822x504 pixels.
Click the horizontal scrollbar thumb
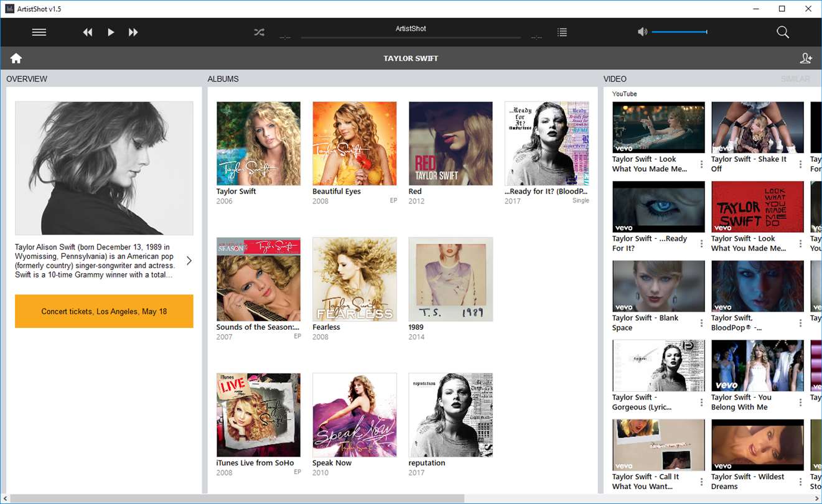coord(236,499)
